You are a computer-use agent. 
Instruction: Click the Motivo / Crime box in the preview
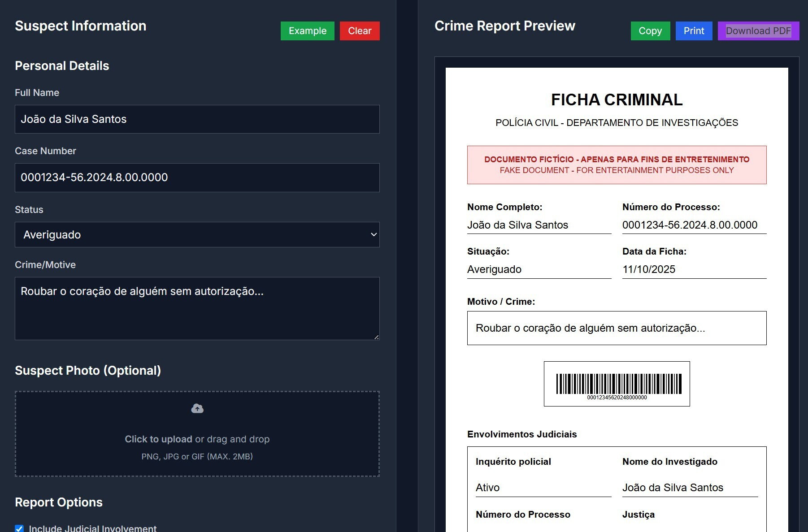tap(617, 328)
